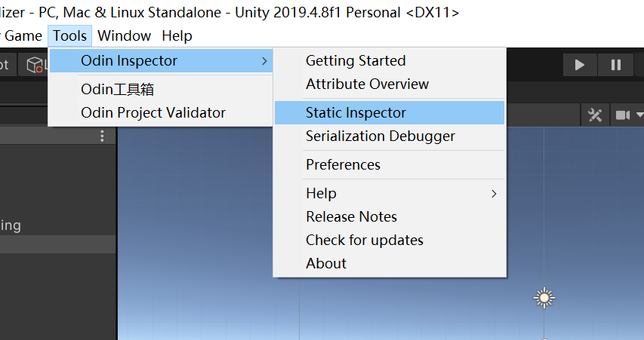Click the scene camera icon

tap(623, 115)
